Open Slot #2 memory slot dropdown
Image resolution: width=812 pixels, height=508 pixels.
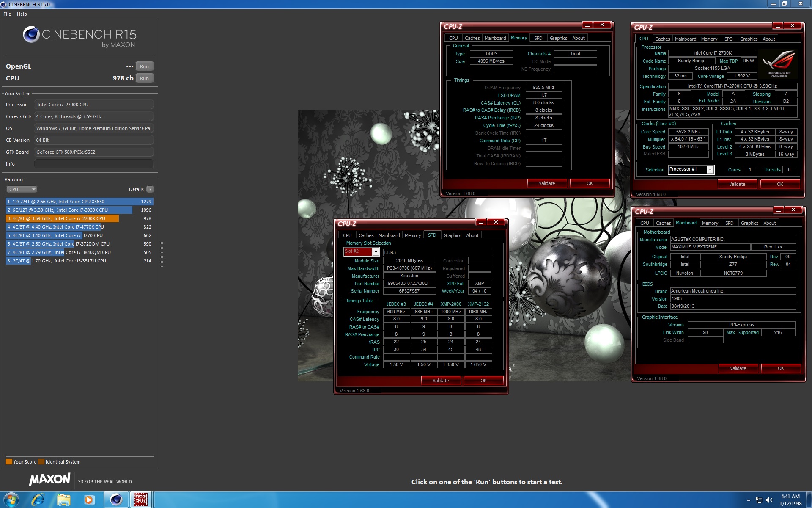point(375,252)
